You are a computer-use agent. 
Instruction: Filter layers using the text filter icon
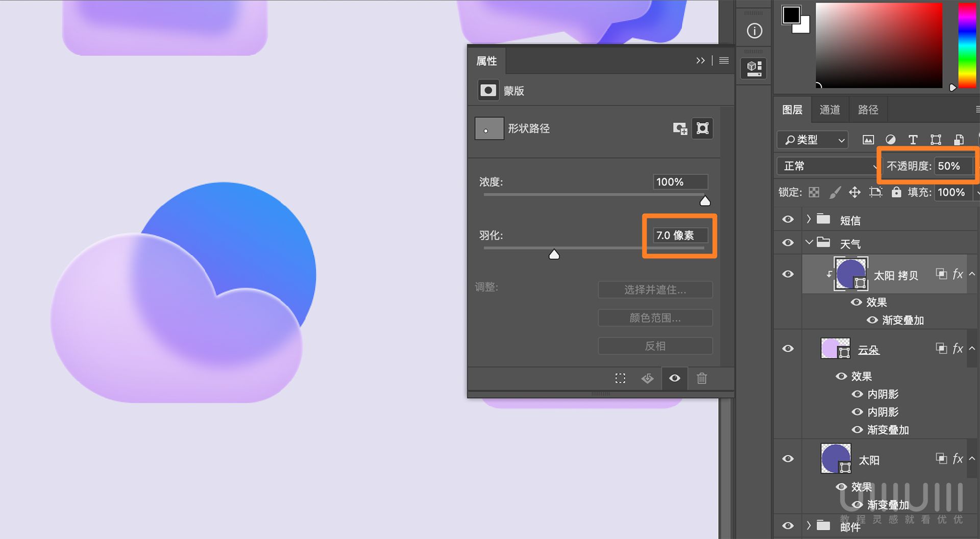913,139
